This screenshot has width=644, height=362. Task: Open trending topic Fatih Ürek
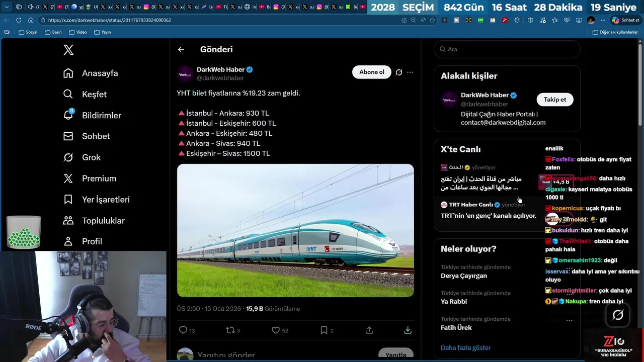[456, 328]
